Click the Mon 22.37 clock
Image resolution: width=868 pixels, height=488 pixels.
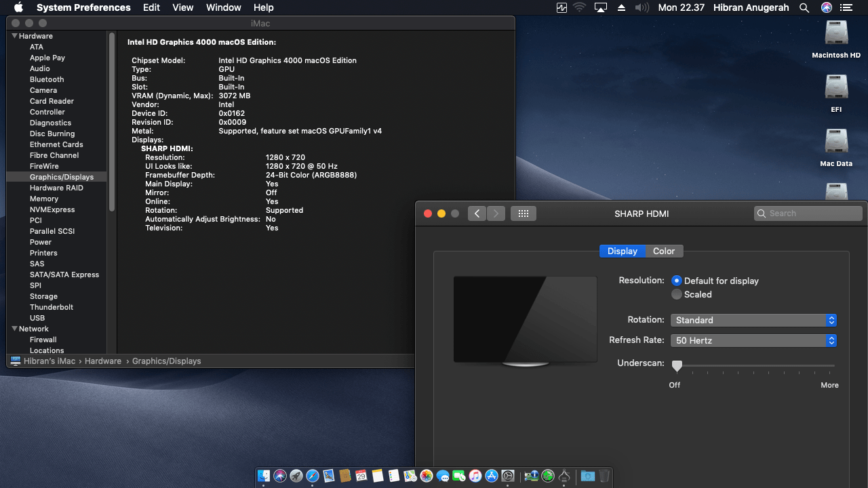click(x=682, y=7)
